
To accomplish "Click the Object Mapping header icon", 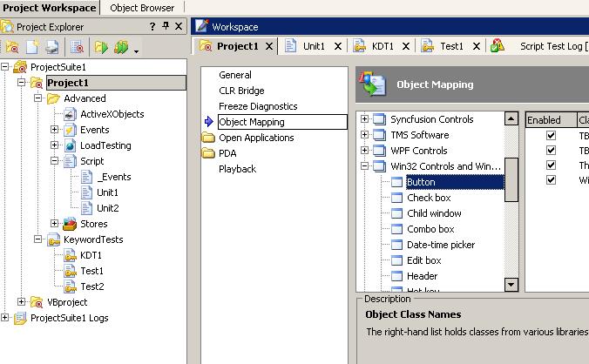I will pyautogui.click(x=375, y=84).
